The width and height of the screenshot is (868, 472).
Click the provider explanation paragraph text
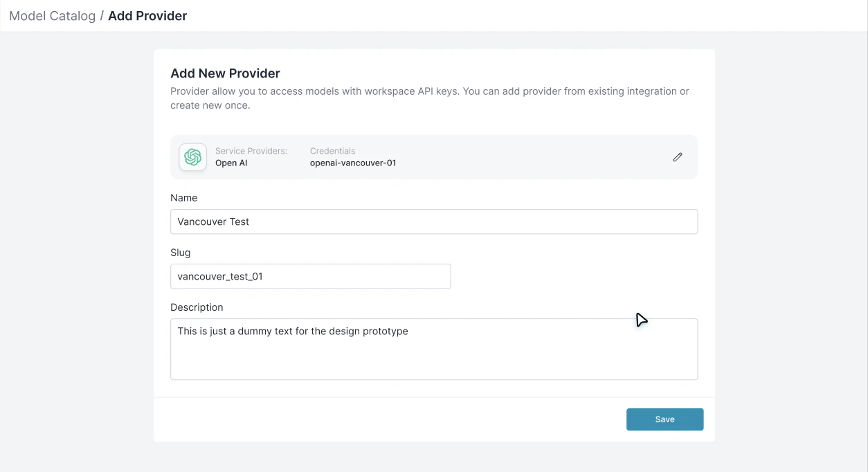[x=430, y=98]
